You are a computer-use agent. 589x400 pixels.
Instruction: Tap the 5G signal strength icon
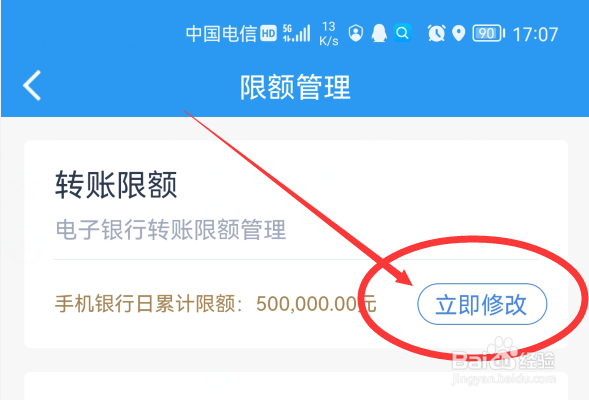coord(296,33)
